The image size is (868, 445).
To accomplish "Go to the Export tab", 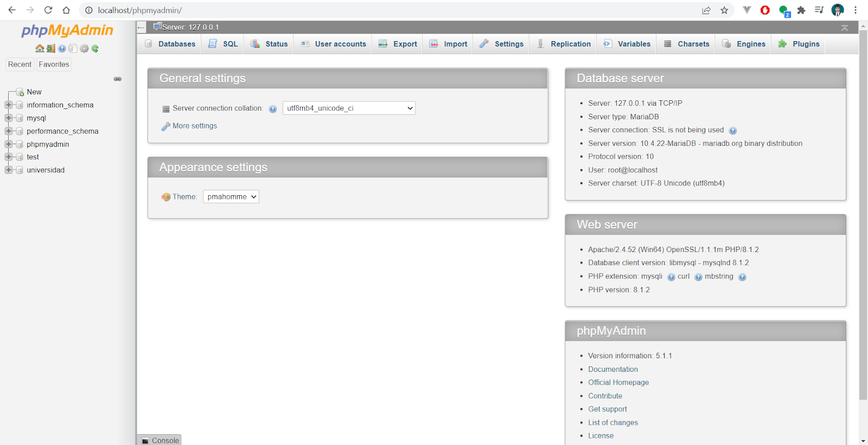I will (x=398, y=44).
